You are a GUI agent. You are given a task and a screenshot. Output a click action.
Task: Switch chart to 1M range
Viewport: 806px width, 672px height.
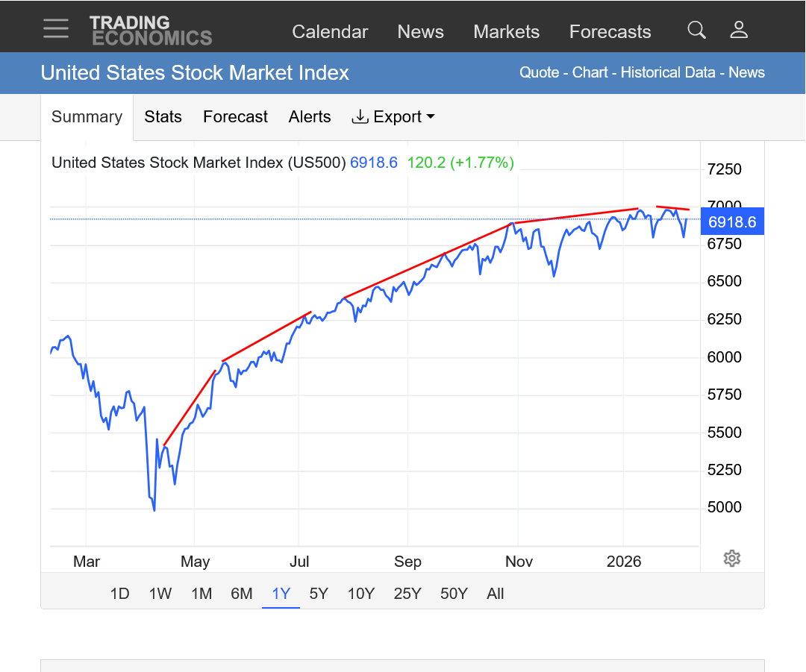click(x=201, y=594)
